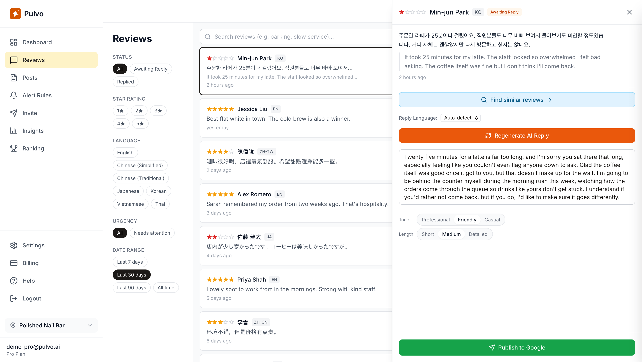This screenshot has width=644, height=362.
Task: Select the Last 7 days date range
Action: pos(130,262)
